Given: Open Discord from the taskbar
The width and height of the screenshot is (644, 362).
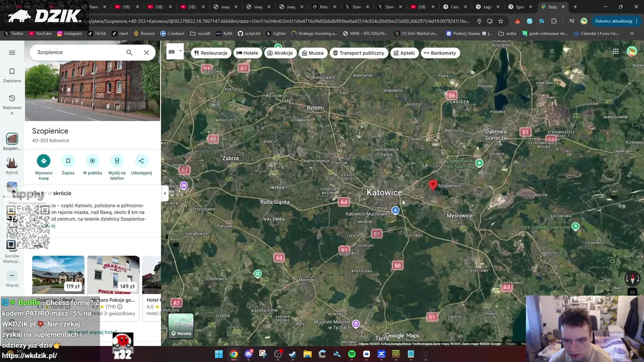Looking at the screenshot, I should pos(249,354).
